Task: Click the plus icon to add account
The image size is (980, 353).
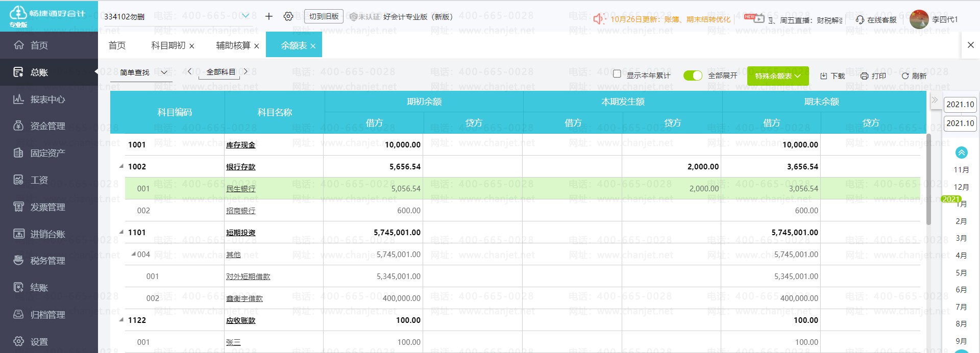Action: [269, 16]
